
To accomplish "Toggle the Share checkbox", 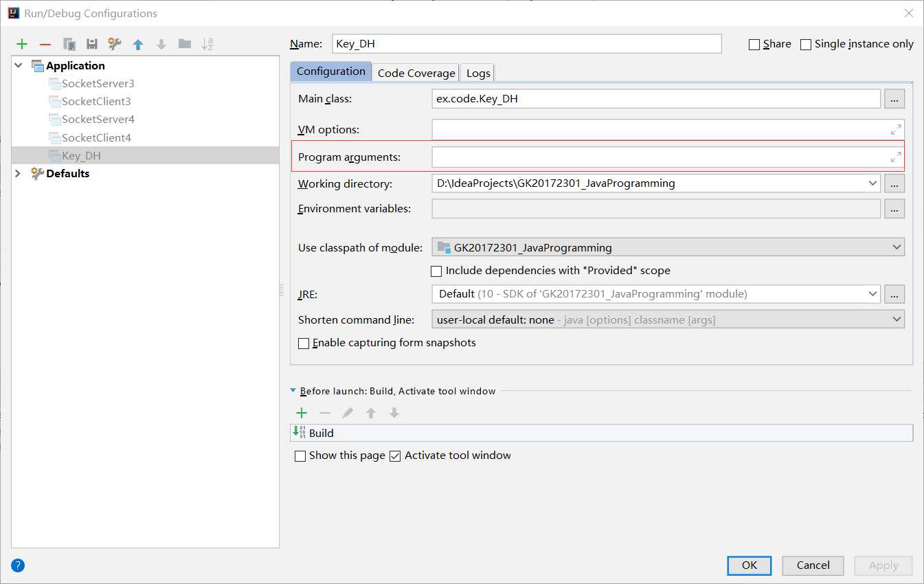I will (x=754, y=45).
